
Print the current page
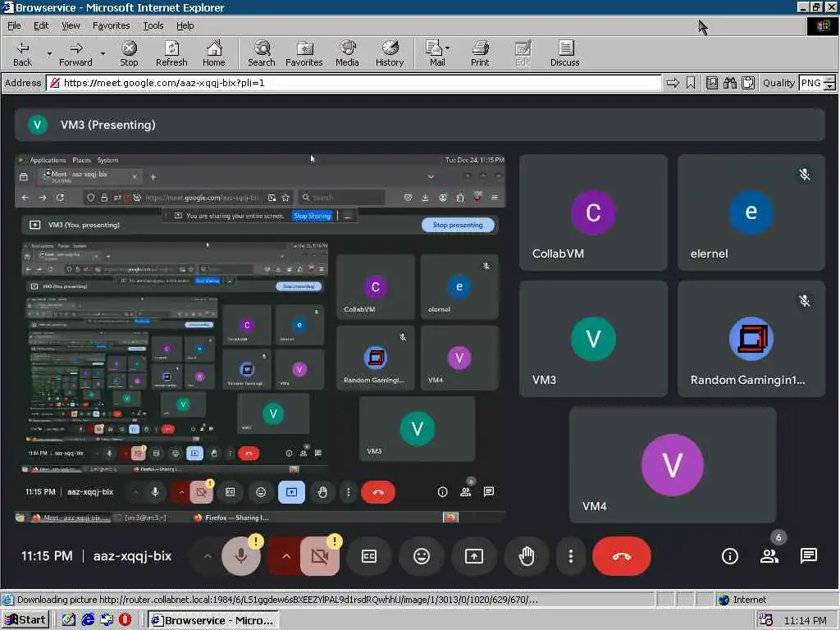point(480,53)
